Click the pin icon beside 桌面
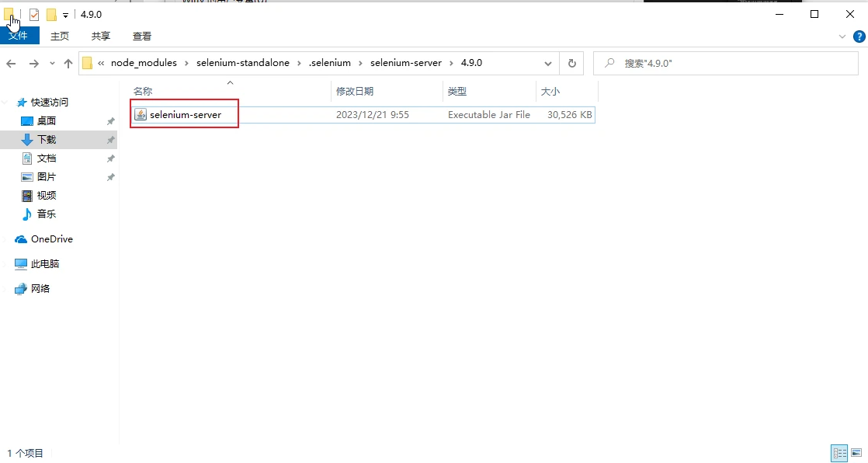This screenshot has height=463, width=868. 111,121
